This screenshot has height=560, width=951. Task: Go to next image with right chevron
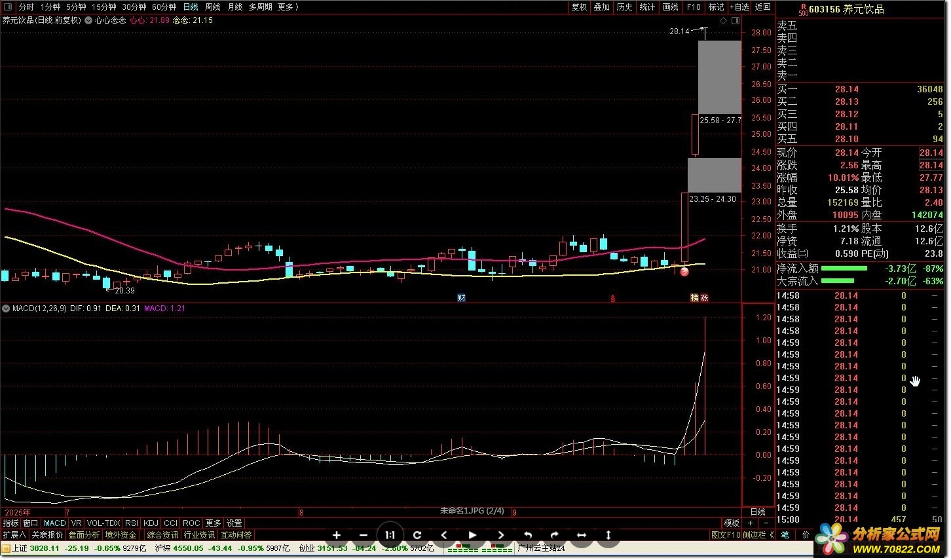pyautogui.click(x=501, y=535)
